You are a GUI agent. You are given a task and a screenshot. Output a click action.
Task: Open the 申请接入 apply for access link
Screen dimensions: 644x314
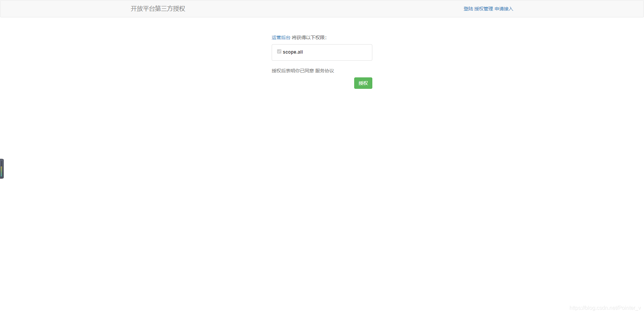click(x=504, y=9)
